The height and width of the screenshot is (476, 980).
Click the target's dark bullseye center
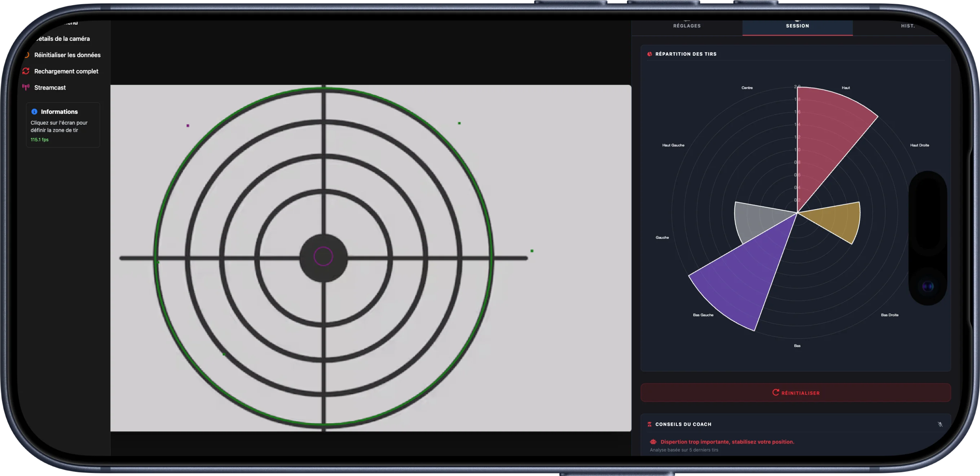click(x=324, y=258)
